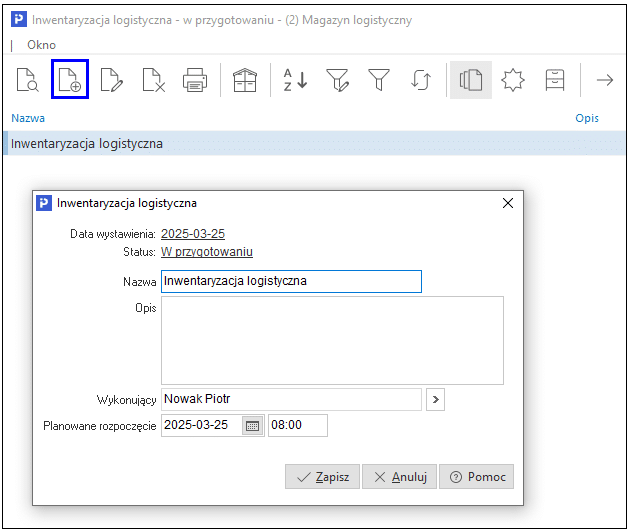
Task: Click the edit document pencil icon
Action: click(112, 80)
